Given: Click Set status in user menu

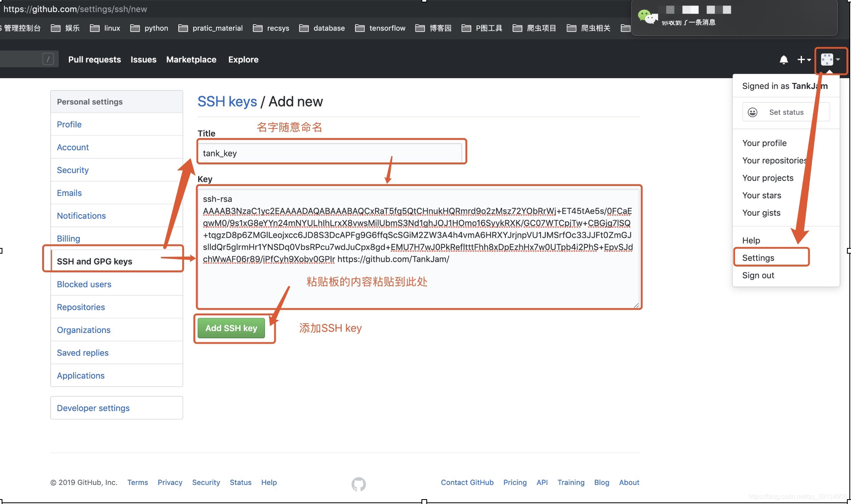Looking at the screenshot, I should [786, 112].
